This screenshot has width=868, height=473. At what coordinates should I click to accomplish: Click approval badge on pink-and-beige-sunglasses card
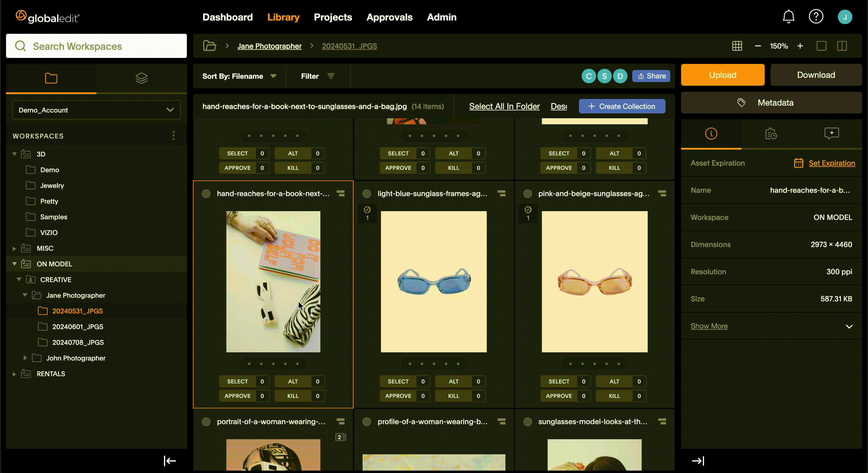(528, 213)
